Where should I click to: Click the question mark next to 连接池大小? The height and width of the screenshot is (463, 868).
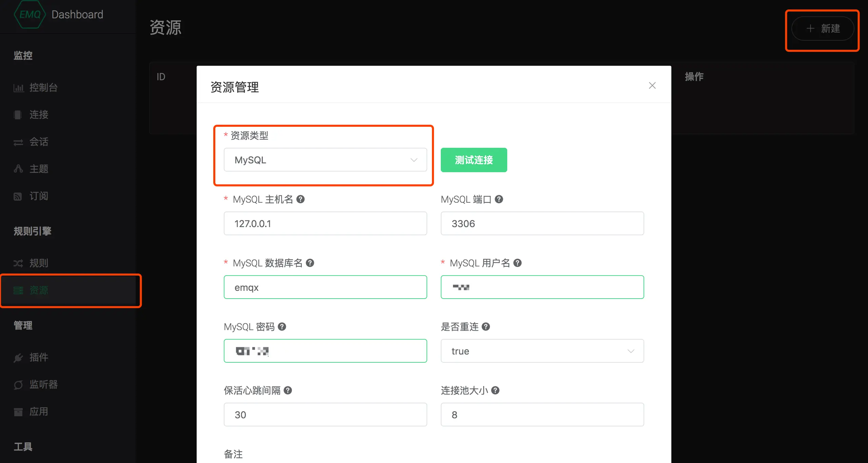495,390
